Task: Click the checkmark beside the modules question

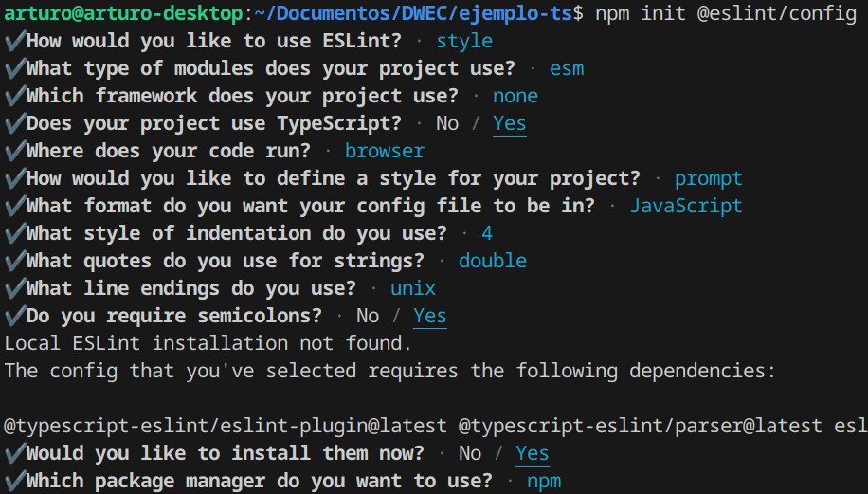Action: [14, 68]
